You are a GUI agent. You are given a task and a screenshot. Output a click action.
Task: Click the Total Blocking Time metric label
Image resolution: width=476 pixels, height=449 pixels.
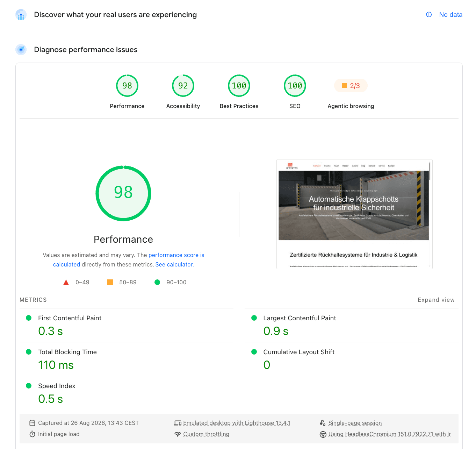click(67, 352)
